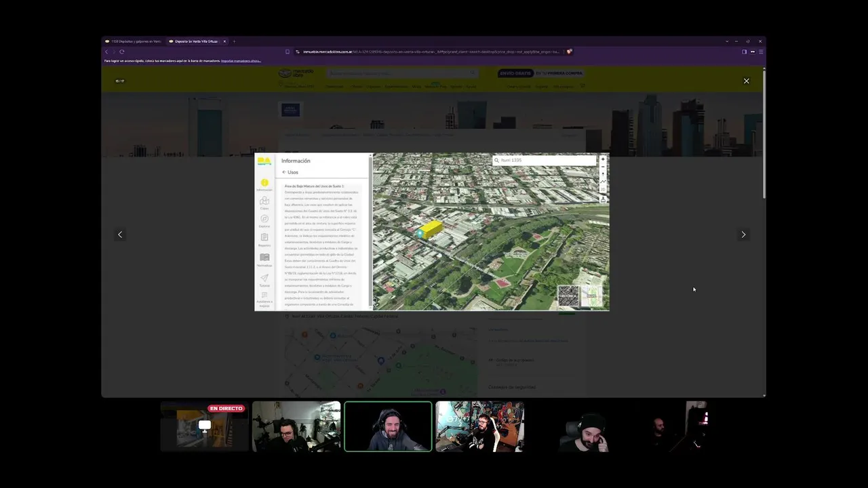The image size is (868, 488).
Task: Click the map measurement line tool
Action: point(603,182)
